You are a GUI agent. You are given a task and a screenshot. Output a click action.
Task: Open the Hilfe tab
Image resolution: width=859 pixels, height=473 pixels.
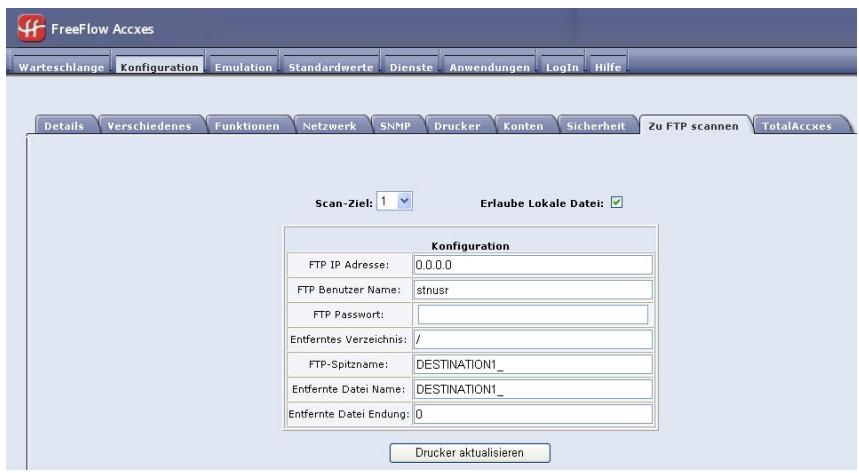point(608,67)
